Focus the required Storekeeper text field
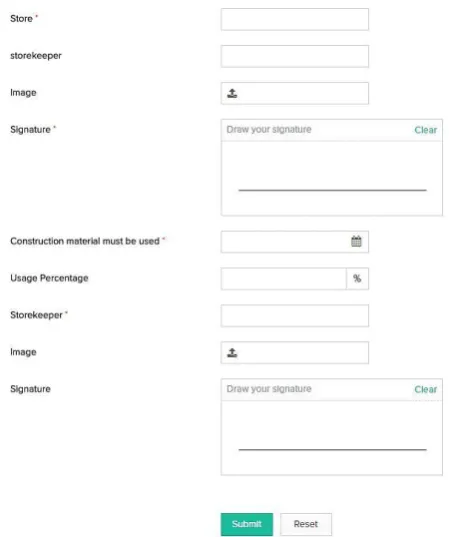Image resolution: width=449 pixels, height=537 pixels. (295, 315)
